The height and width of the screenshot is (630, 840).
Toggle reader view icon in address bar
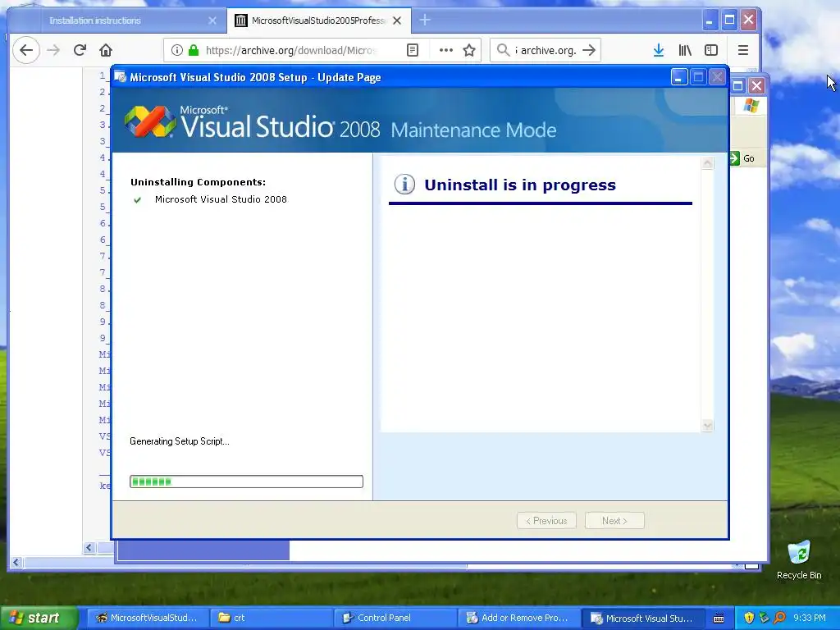tap(413, 50)
